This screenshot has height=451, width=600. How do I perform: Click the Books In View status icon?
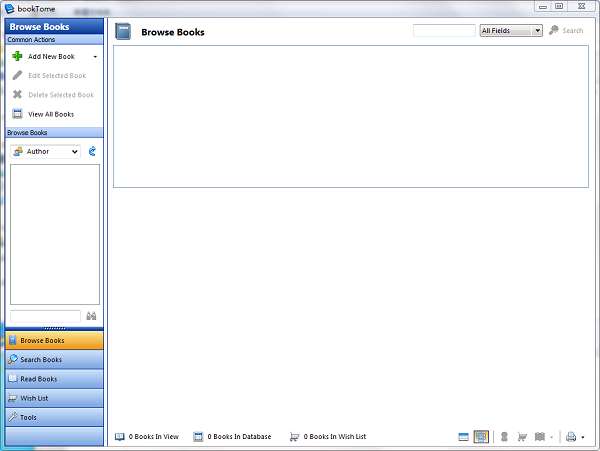click(120, 436)
